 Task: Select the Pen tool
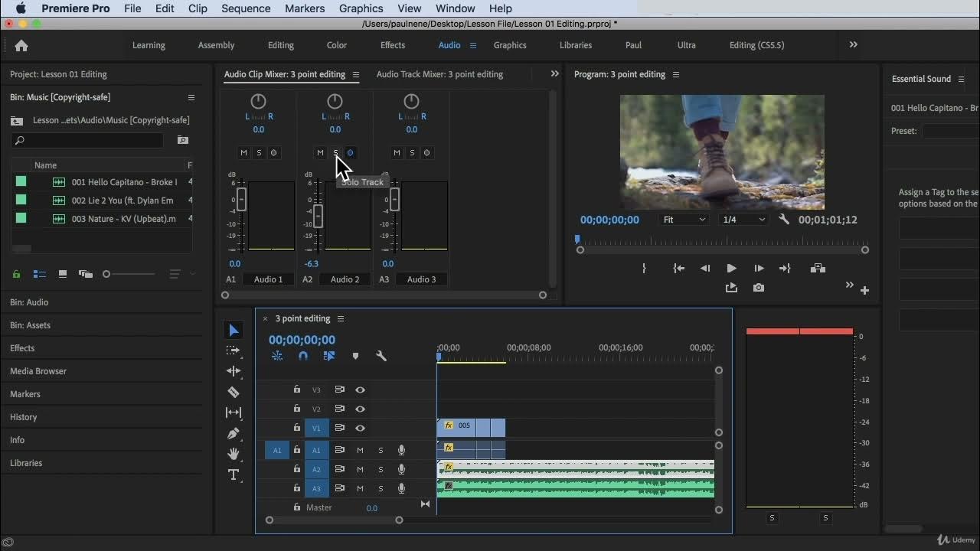pyautogui.click(x=234, y=433)
